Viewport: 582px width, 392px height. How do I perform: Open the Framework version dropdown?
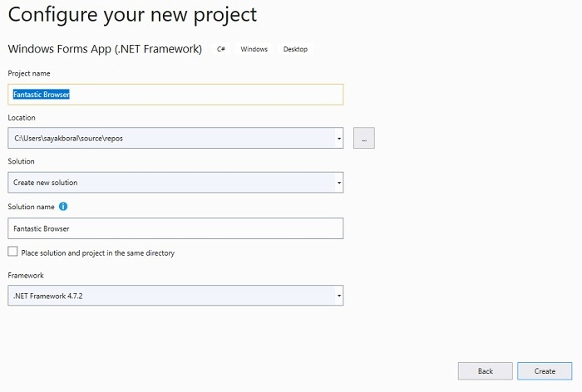tap(175, 295)
